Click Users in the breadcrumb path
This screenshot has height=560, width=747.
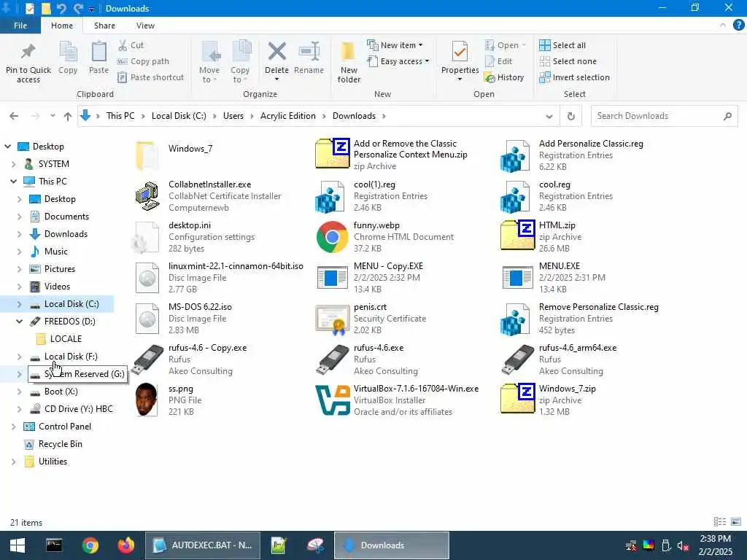pyautogui.click(x=233, y=116)
